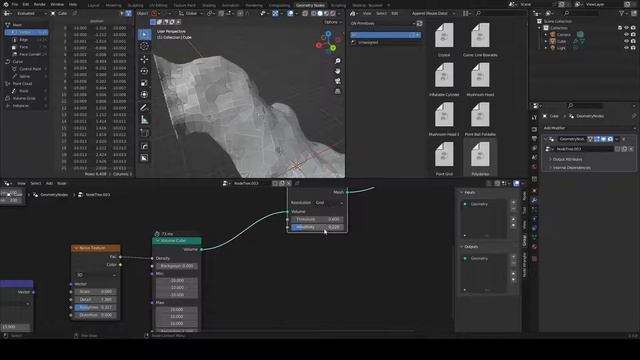Toggle render camera icon for Cube row
Screen dimensions: 640x360
click(633, 41)
